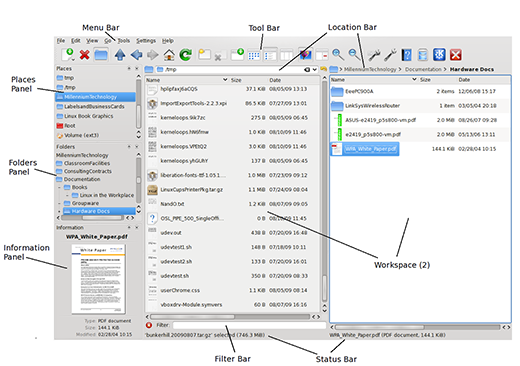
Task: Open the View menu
Action: (x=92, y=41)
